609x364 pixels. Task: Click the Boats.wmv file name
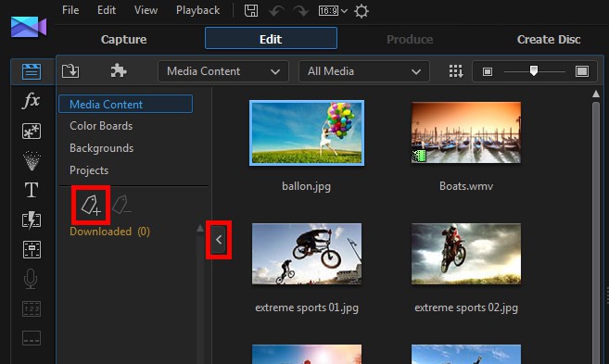point(466,186)
